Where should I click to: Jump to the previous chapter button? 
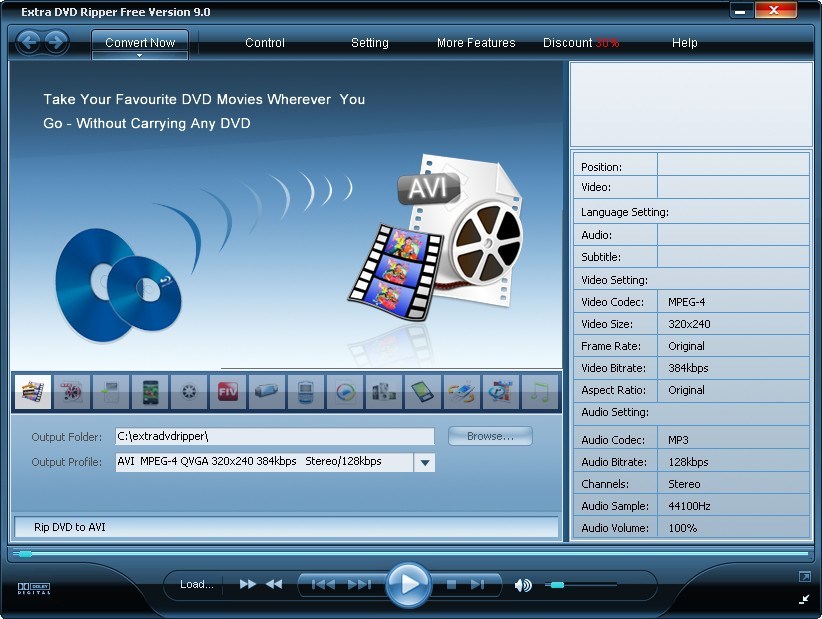click(x=323, y=584)
